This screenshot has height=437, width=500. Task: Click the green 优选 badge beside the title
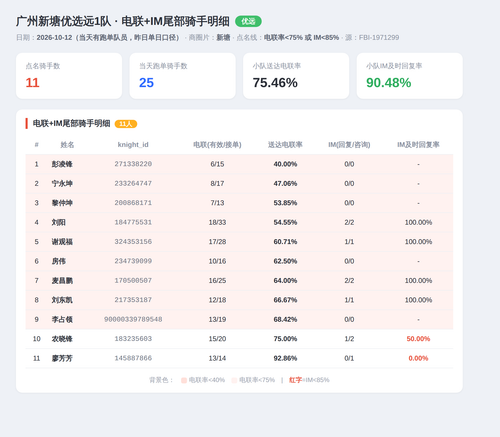[248, 21]
